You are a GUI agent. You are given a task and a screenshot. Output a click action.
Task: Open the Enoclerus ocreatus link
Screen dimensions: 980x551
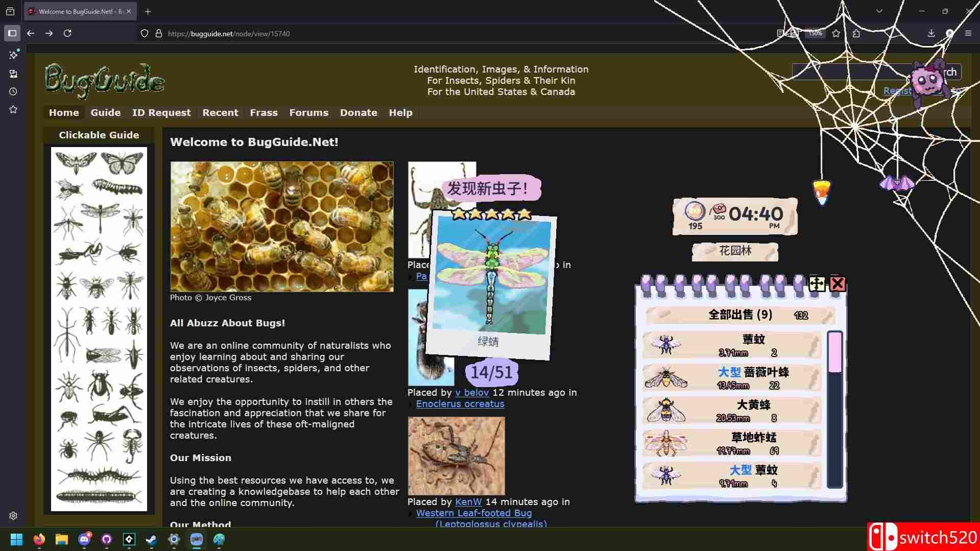click(460, 404)
